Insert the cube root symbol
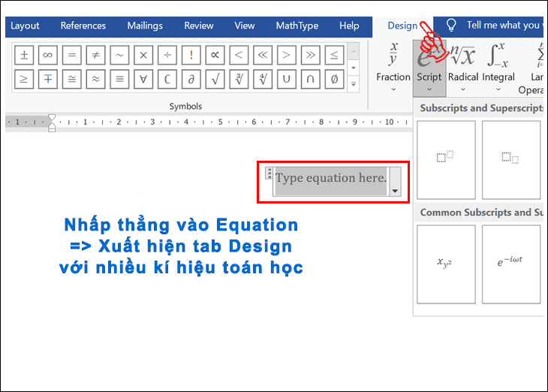 (x=239, y=79)
